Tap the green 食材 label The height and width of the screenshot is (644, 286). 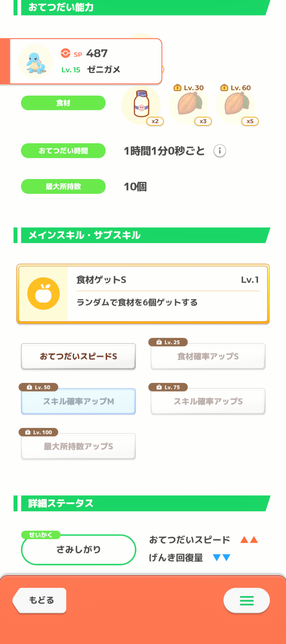click(63, 103)
